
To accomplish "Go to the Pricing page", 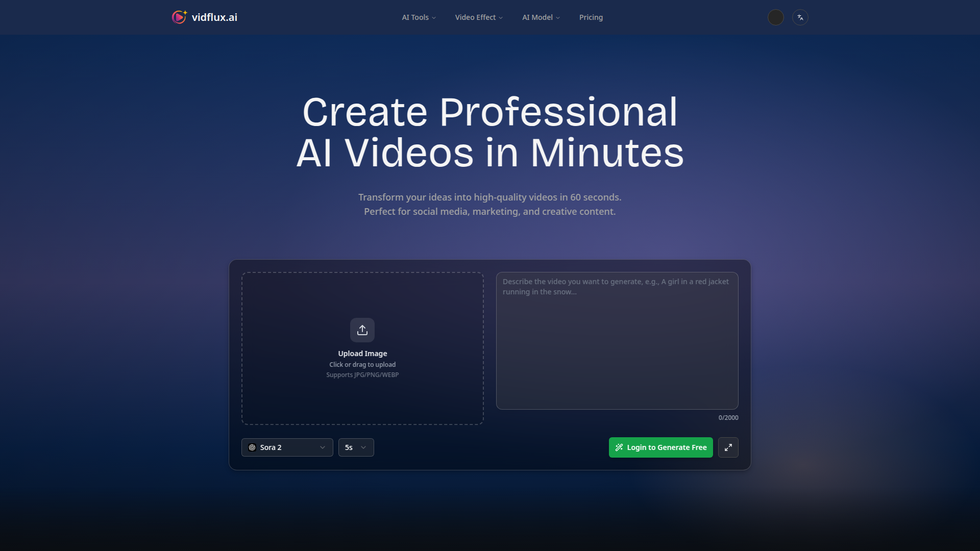I will pos(591,17).
